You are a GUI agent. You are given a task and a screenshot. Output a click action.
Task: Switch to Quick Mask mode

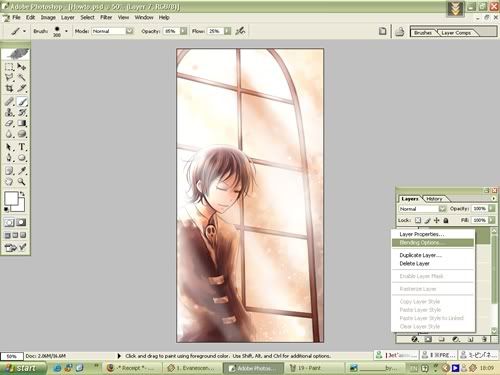pos(21,222)
